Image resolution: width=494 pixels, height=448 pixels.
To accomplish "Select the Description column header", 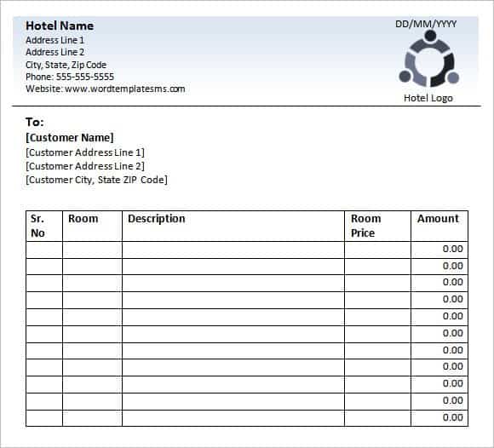I will click(x=233, y=227).
